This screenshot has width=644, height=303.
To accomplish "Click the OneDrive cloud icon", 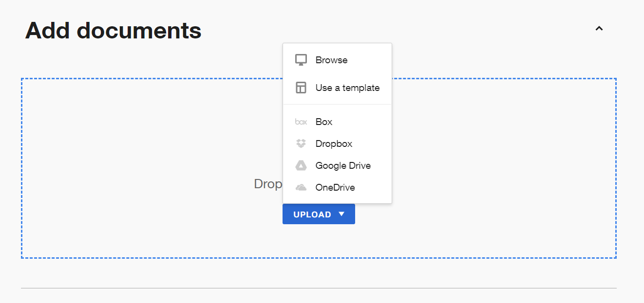I will (301, 188).
